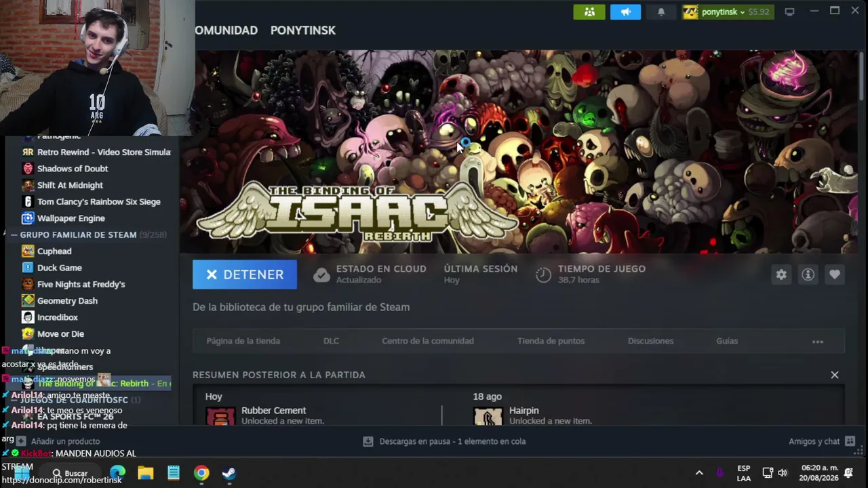Screen dimensions: 868x488
Task: Click the Binding of Isaac hero banner
Action: coord(519,152)
